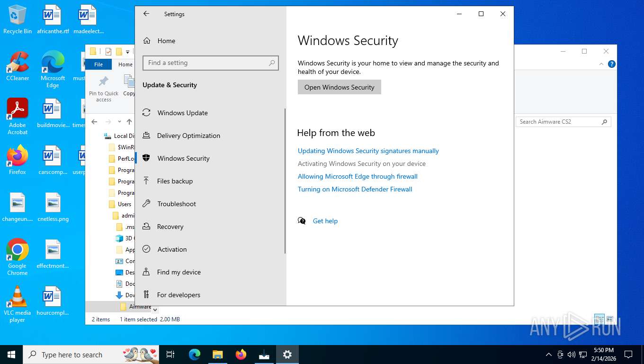644x364 pixels.
Task: Go back using the Settings back arrow
Action: pos(146,14)
